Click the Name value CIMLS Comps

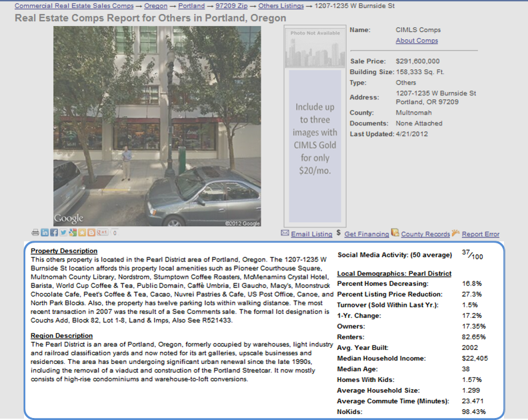click(x=418, y=29)
